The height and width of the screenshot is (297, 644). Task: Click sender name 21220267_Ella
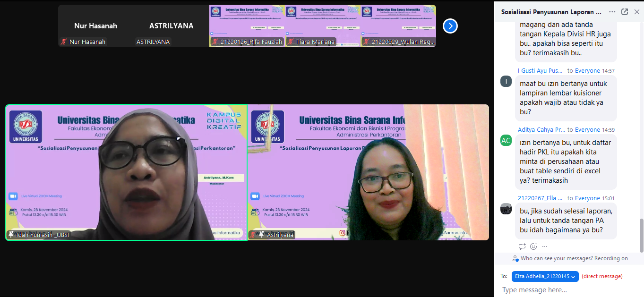click(x=540, y=198)
